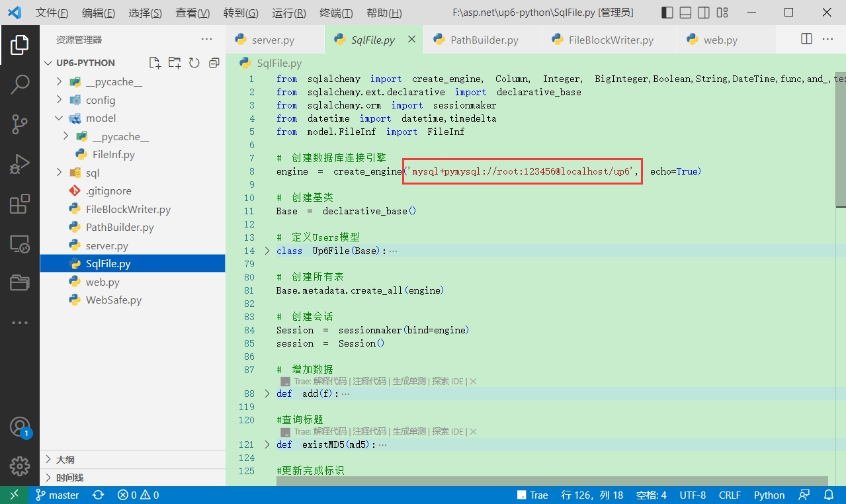Open the Search view in activity bar
The image size is (846, 504).
(x=20, y=84)
